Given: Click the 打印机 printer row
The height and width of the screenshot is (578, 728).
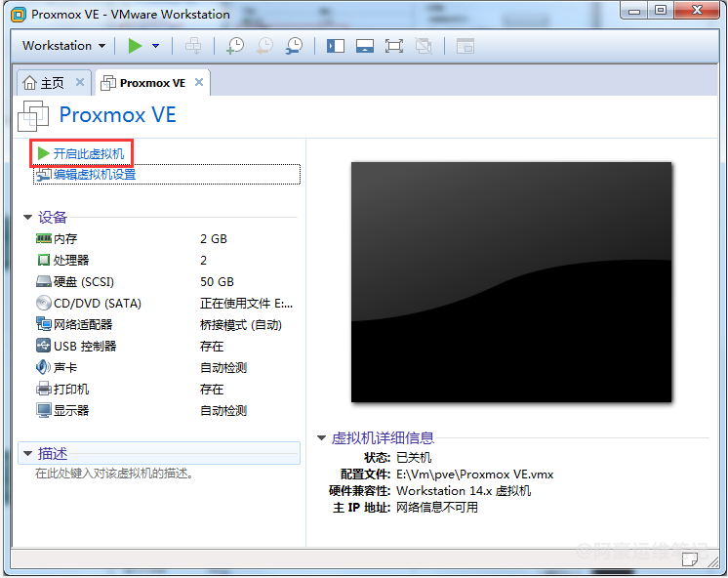Looking at the screenshot, I should tap(165, 389).
